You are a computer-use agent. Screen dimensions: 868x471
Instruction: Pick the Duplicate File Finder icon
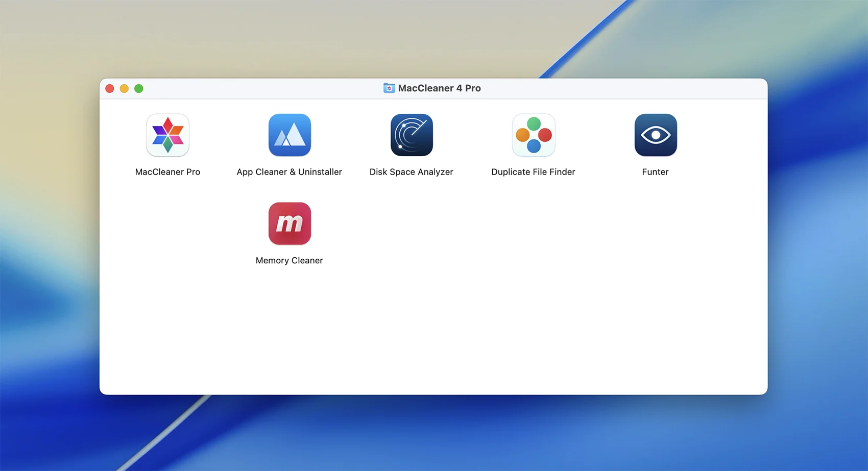pyautogui.click(x=534, y=135)
